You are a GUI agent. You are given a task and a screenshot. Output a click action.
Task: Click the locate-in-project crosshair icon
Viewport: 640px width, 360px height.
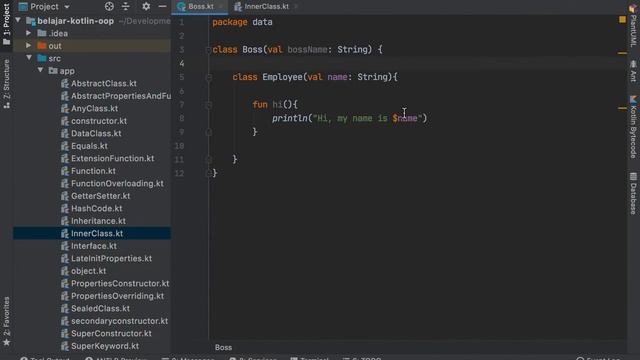coord(109,7)
